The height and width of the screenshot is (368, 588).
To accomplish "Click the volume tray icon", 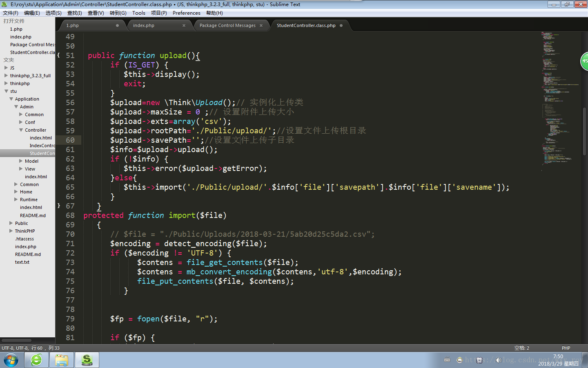I will 498,360.
